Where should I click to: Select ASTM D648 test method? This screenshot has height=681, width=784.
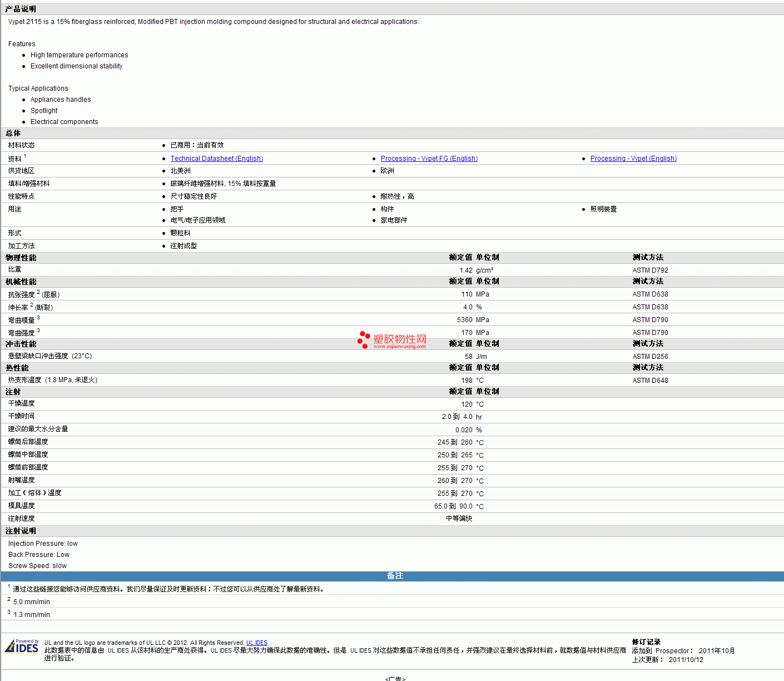click(x=651, y=381)
